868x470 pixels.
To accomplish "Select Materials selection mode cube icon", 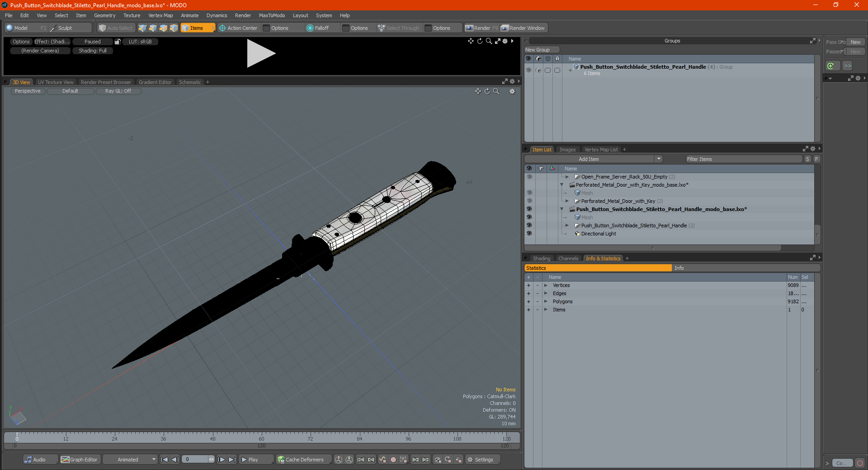I will (174, 28).
